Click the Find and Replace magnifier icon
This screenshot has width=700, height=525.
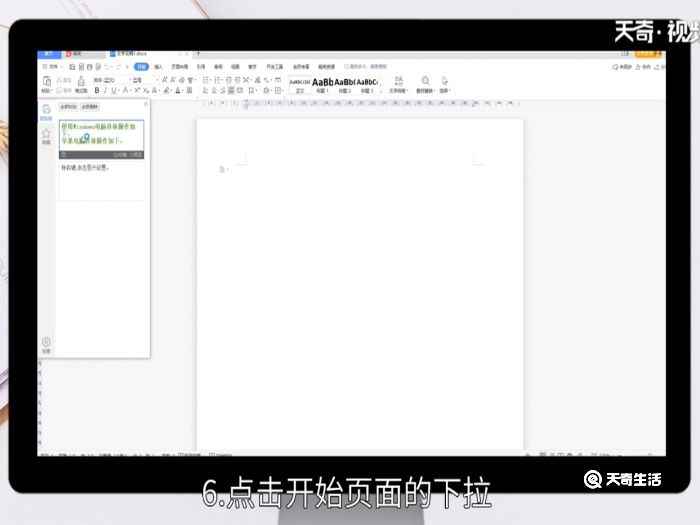(x=425, y=81)
